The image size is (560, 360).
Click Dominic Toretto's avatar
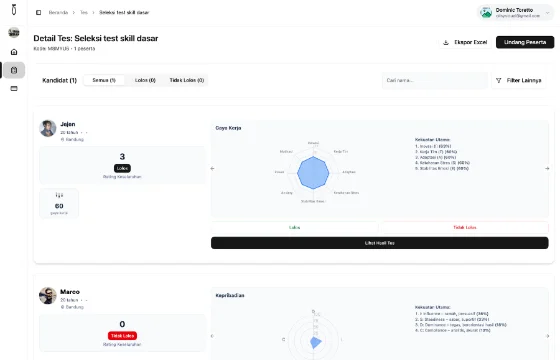pyautogui.click(x=486, y=12)
